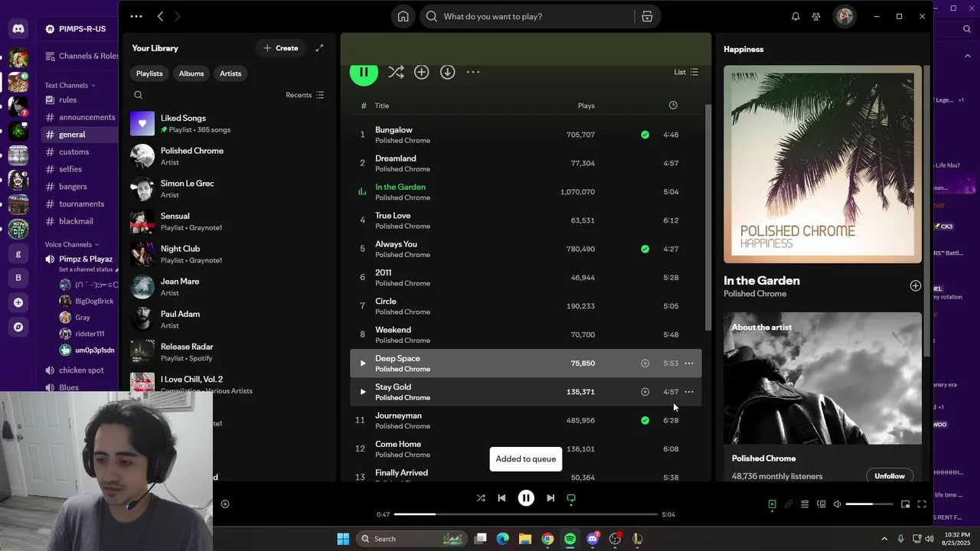Open the play queue
The height and width of the screenshot is (551, 980).
coord(805,504)
